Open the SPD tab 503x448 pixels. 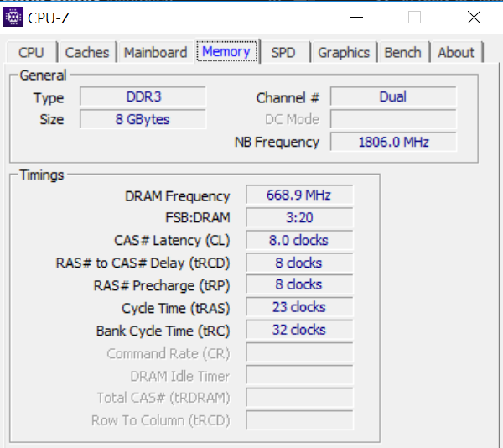283,52
